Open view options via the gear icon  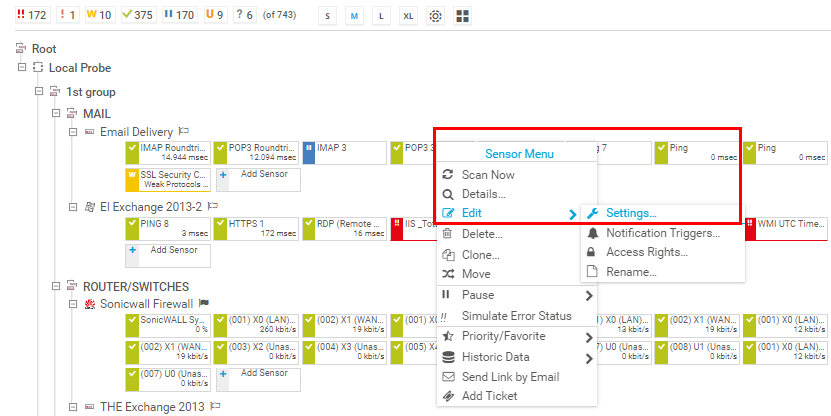click(x=435, y=17)
